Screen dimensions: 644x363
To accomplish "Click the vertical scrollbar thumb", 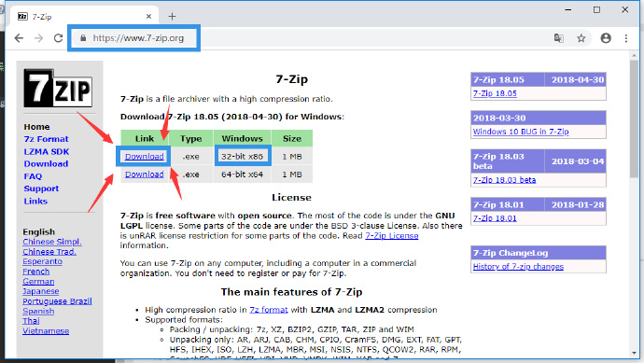I will click(x=634, y=119).
